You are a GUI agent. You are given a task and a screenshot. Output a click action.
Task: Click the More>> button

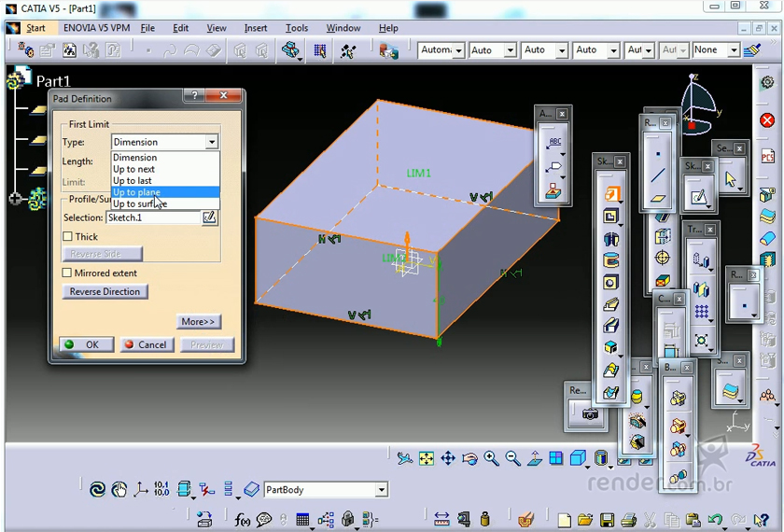click(x=198, y=322)
